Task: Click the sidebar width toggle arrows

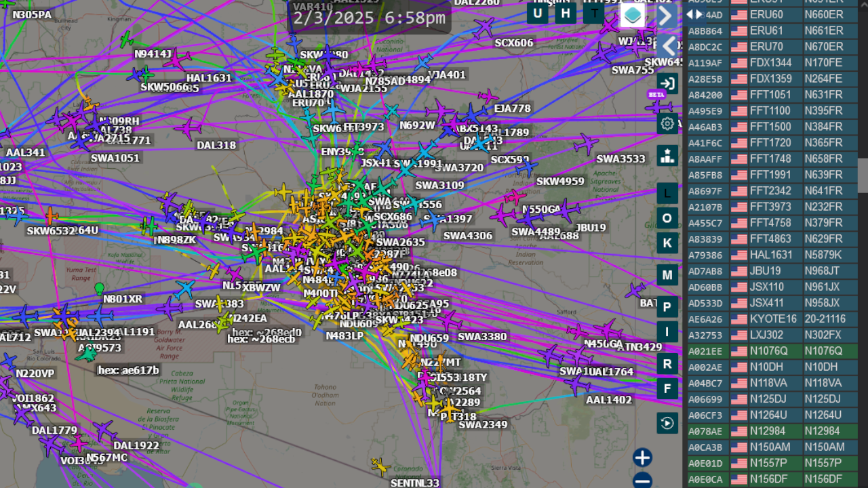Action: [695, 14]
